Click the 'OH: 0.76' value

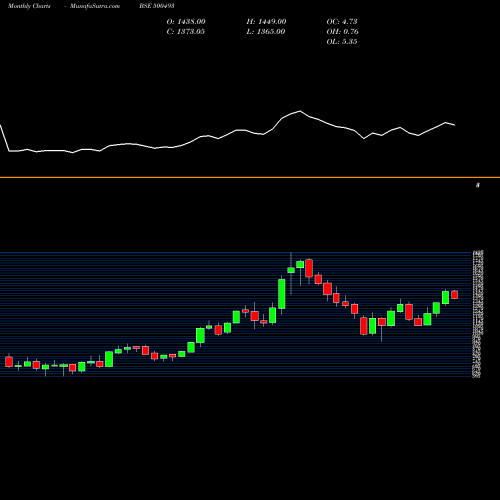click(342, 32)
